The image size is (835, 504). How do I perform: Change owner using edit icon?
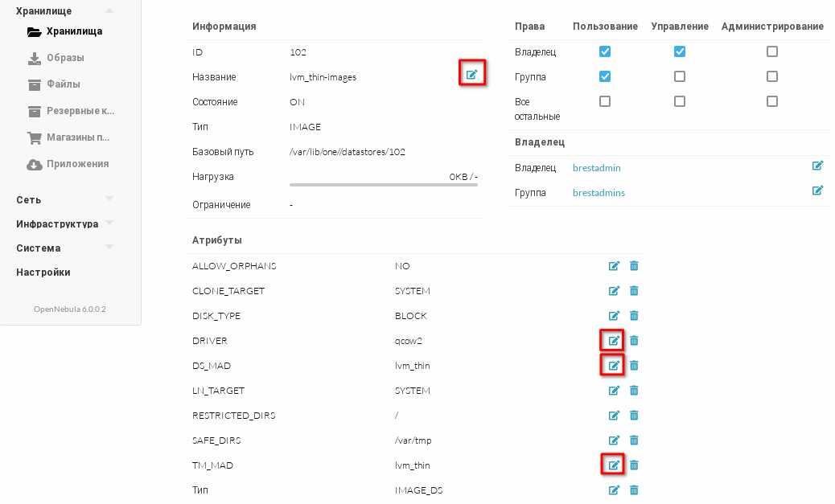tap(817, 166)
